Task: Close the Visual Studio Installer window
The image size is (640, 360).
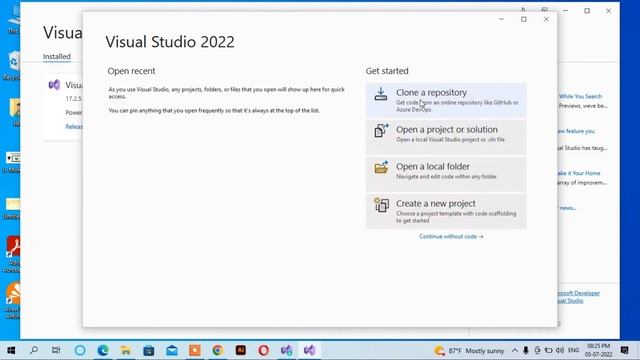Action: pyautogui.click(x=609, y=11)
